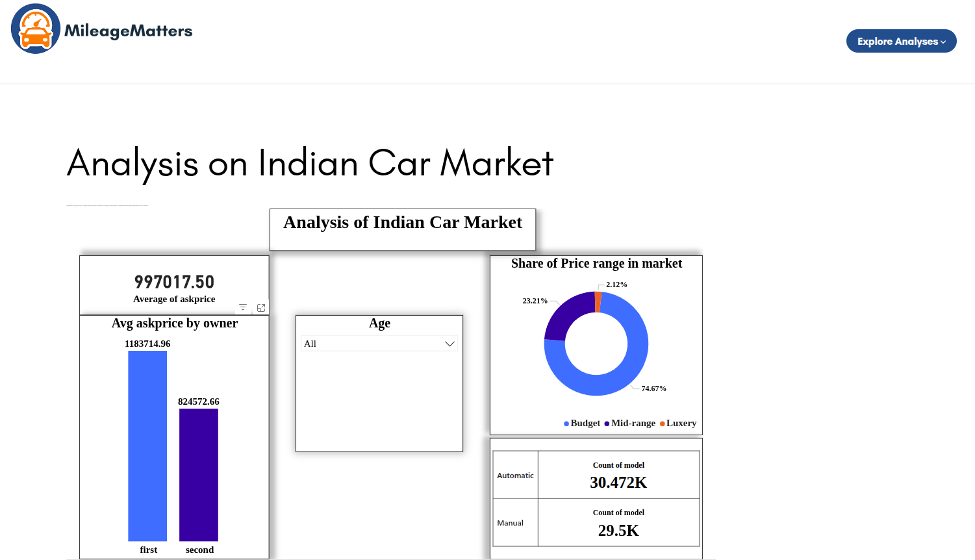Click the blue first-owner bar

147,445
